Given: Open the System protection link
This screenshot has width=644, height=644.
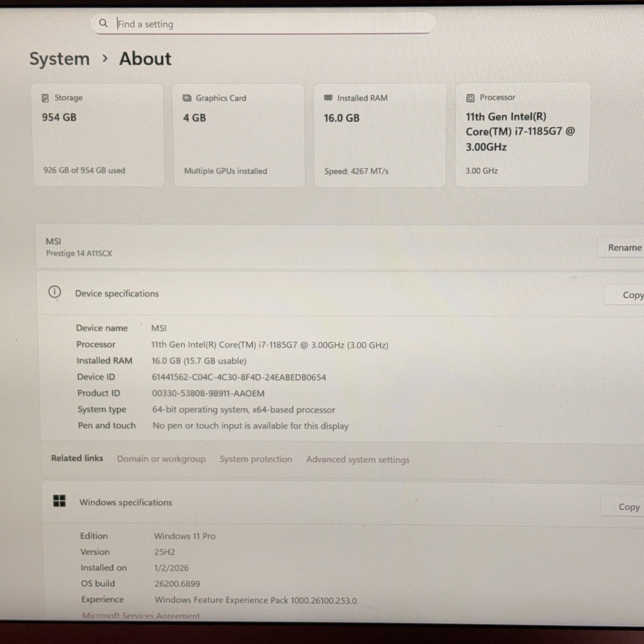Looking at the screenshot, I should (256, 459).
